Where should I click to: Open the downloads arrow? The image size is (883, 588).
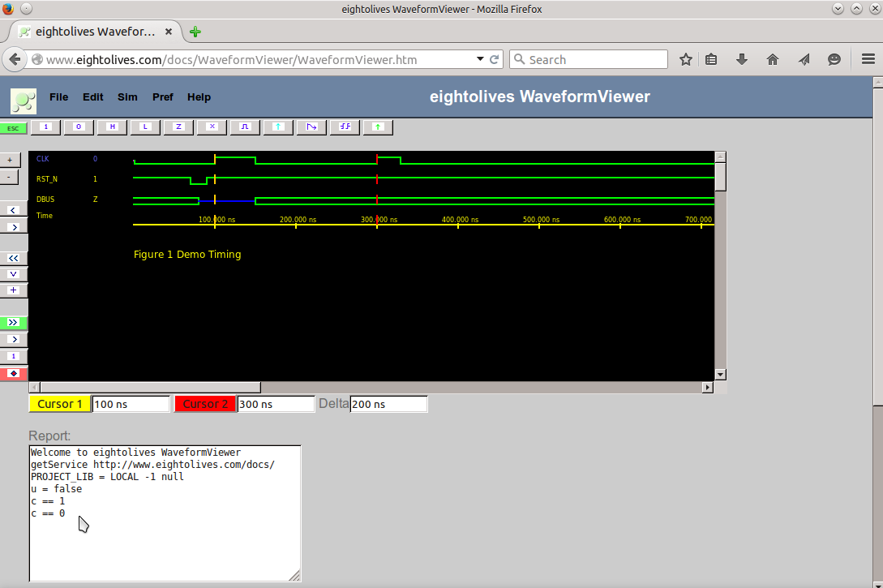point(742,59)
